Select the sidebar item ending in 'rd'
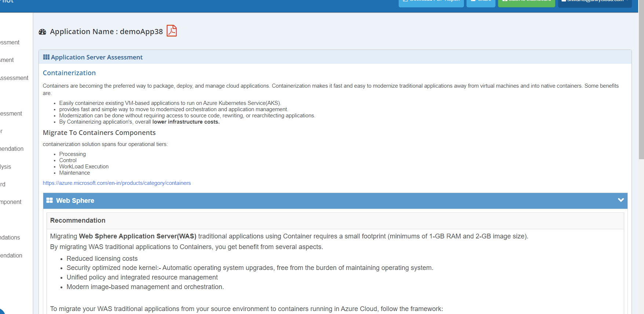This screenshot has height=314, width=644. 3,184
